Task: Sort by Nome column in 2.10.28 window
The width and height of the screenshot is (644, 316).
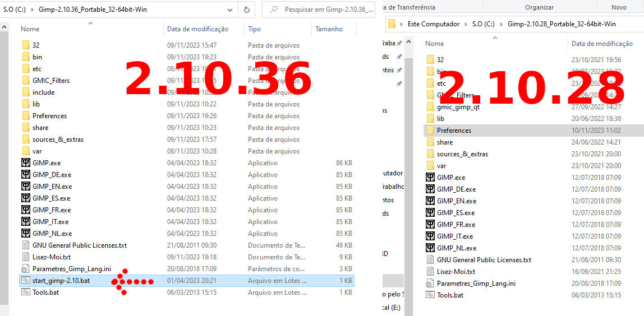Action: click(x=435, y=44)
